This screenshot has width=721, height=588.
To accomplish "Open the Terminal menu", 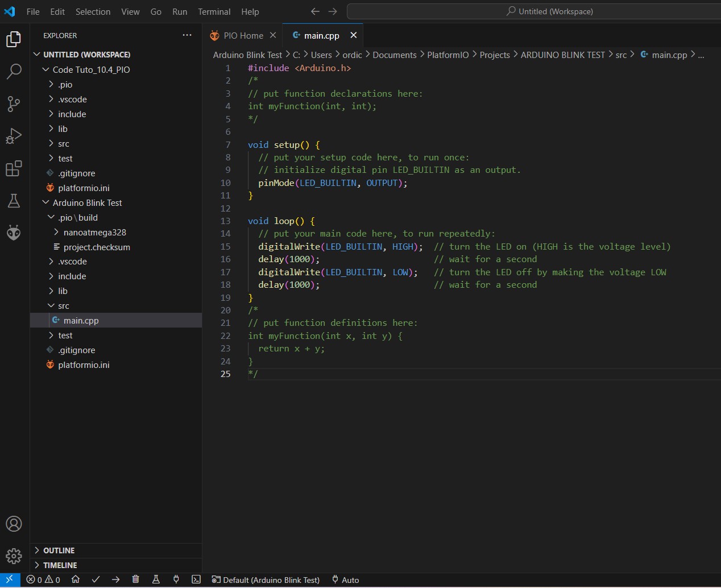I will coord(214,11).
